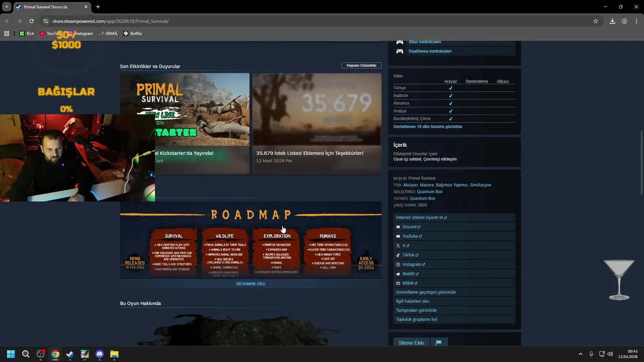Open the Bağımsız Yapımcı genre link

coord(451,185)
